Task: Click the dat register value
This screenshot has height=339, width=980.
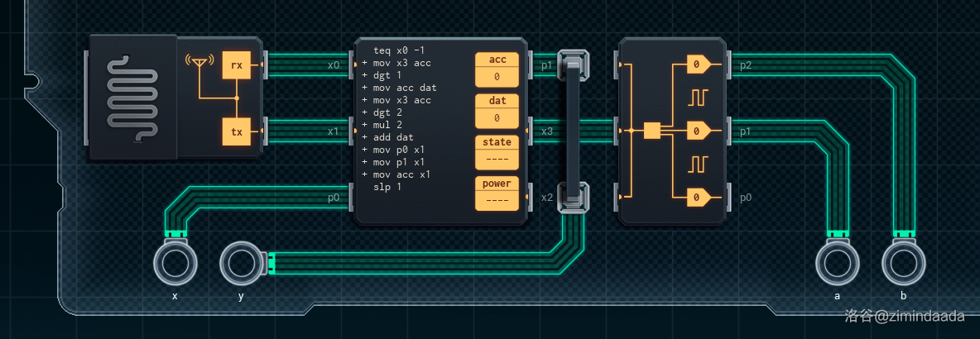Action: click(x=497, y=117)
